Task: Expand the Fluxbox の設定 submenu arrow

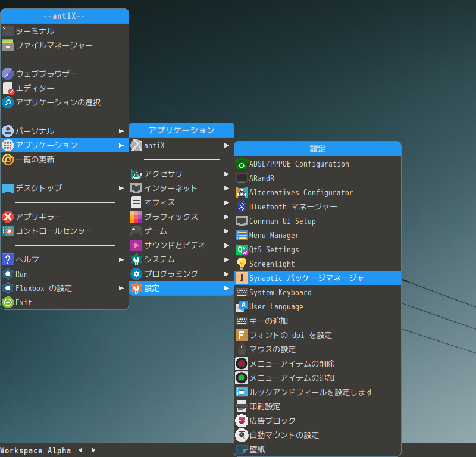Action: point(121,288)
